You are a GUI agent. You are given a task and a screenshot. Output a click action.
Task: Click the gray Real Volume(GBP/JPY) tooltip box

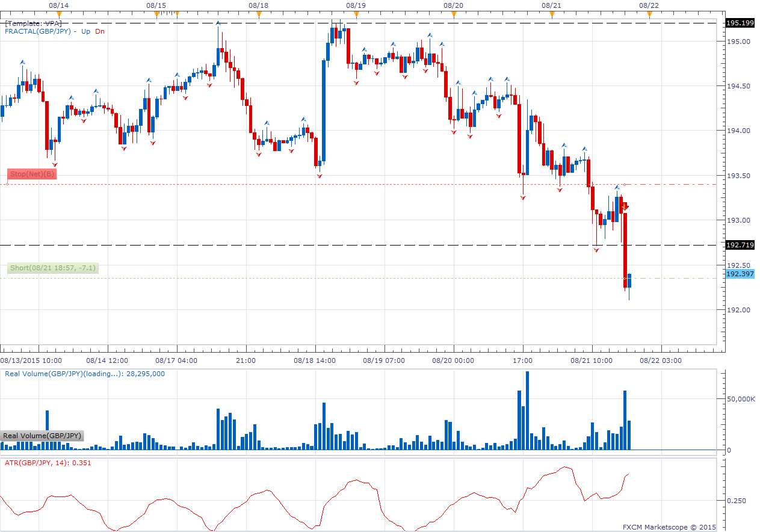tap(42, 436)
